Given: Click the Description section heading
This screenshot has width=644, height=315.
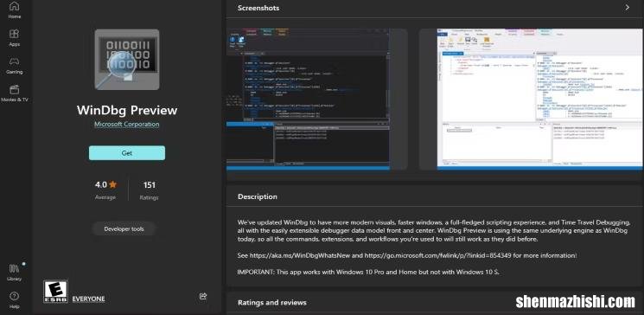Looking at the screenshot, I should pos(258,196).
